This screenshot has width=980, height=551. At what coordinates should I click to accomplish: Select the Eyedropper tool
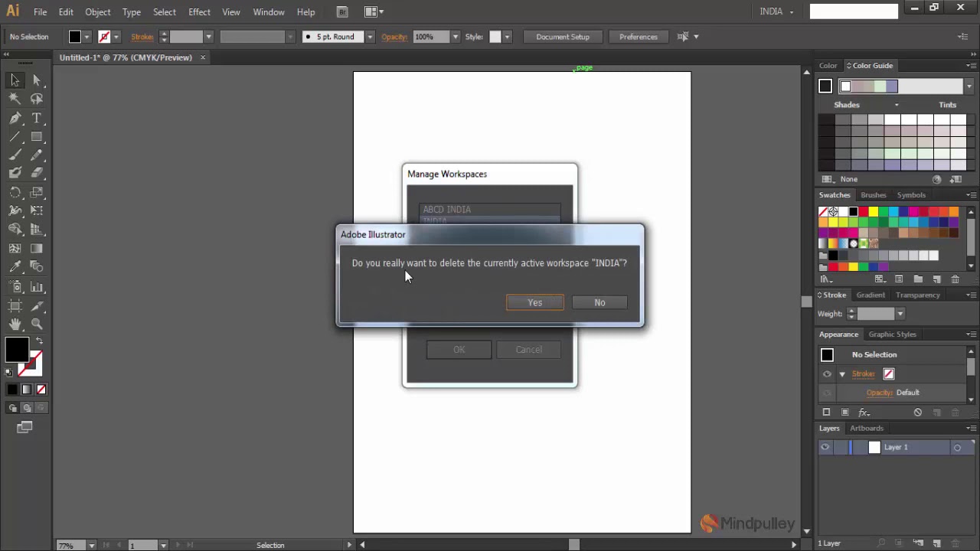point(15,267)
